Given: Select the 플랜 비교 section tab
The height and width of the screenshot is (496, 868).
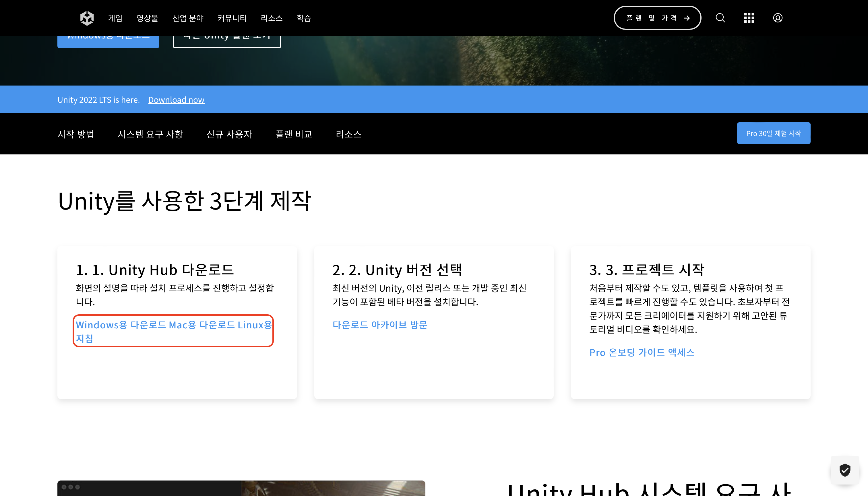Looking at the screenshot, I should pyautogui.click(x=294, y=134).
